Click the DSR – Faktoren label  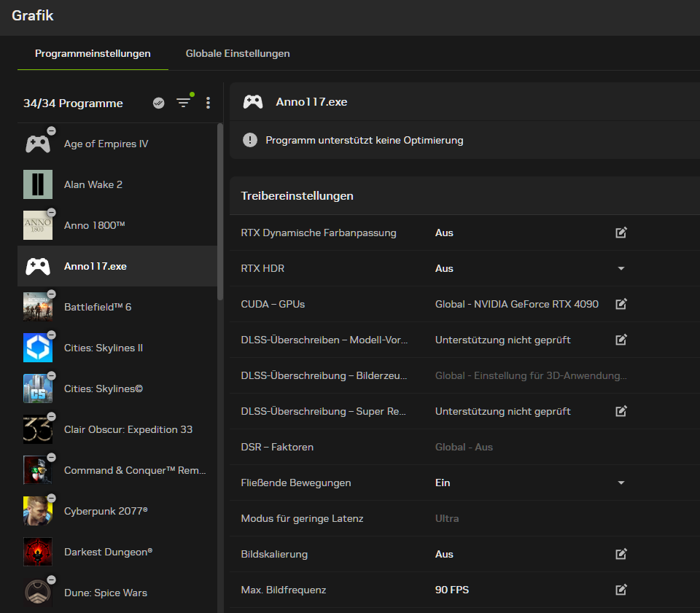[277, 447]
